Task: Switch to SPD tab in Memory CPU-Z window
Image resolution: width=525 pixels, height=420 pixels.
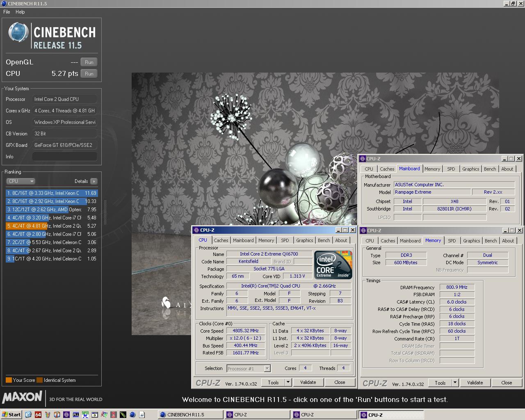Action: click(452, 241)
